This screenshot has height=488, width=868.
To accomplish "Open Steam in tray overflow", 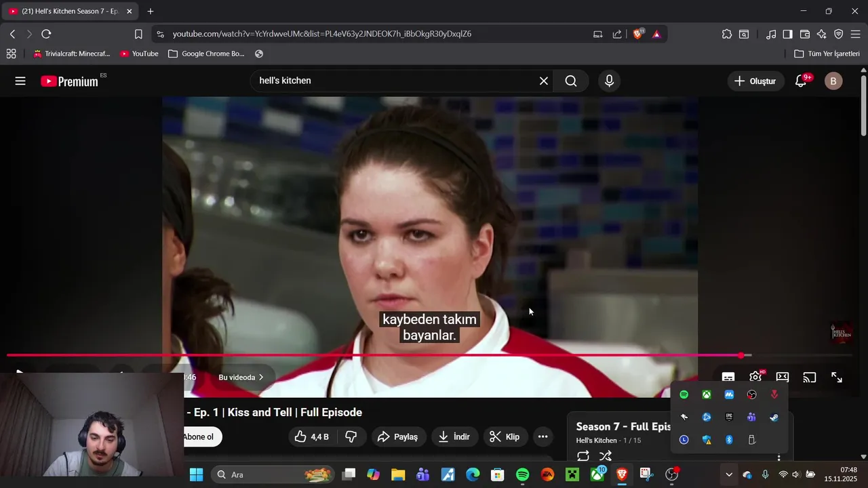I will coord(774,418).
